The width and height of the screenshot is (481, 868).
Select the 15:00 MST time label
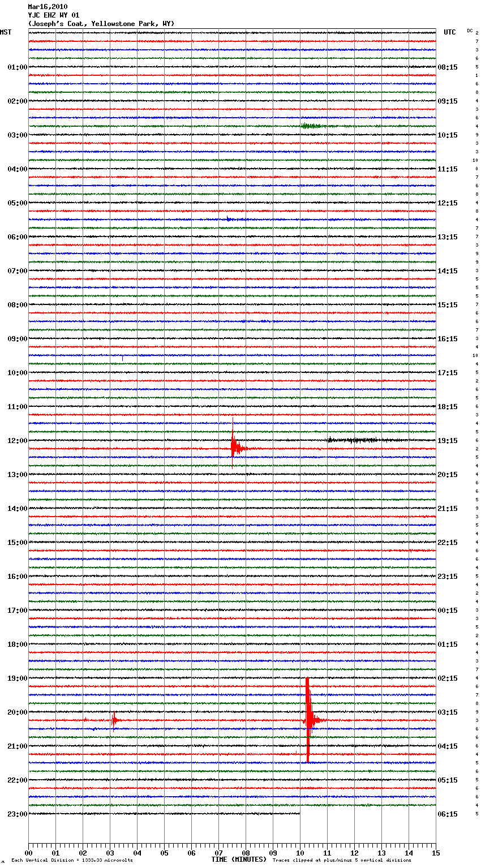pos(17,543)
